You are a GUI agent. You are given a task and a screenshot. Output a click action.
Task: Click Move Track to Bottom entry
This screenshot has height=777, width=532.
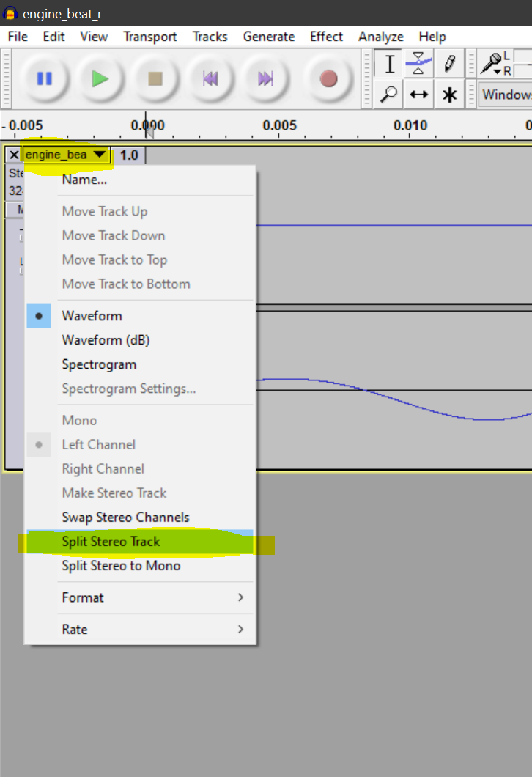coord(140,284)
